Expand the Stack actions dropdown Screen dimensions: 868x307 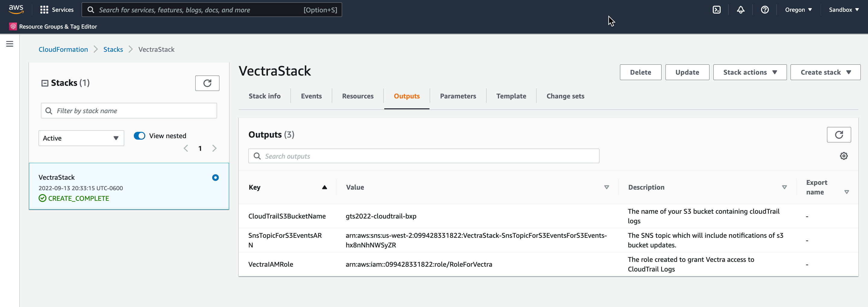click(749, 72)
